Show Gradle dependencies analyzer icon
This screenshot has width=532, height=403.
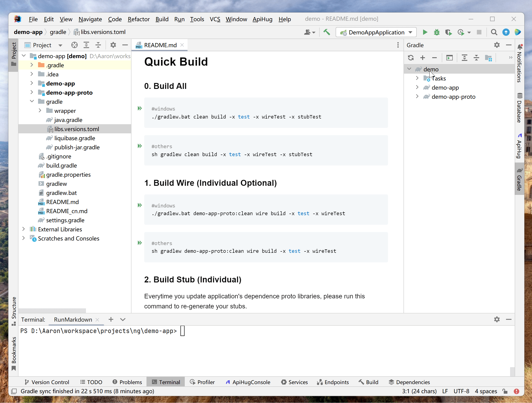point(488,58)
